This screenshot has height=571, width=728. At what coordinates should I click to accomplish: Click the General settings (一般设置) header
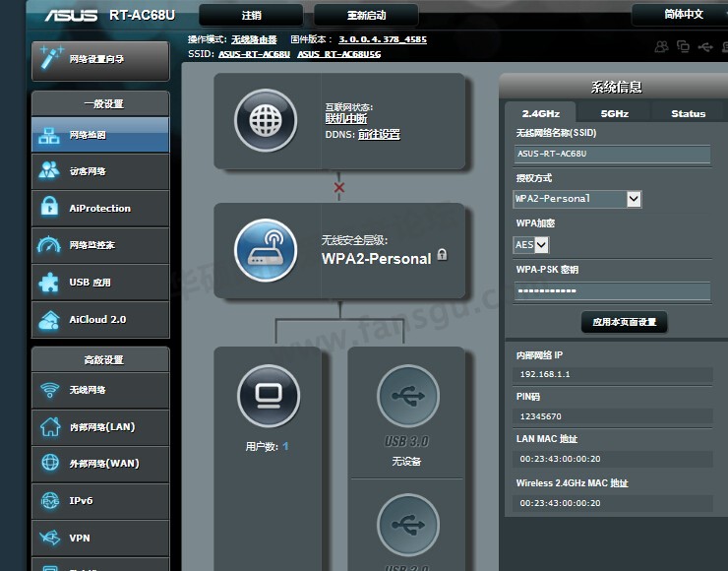click(100, 103)
